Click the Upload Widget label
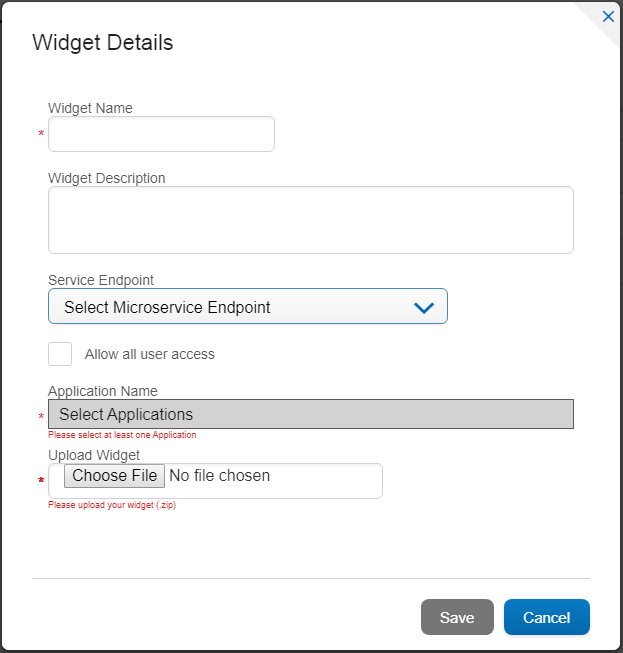Screen dimensions: 623x653 (x=94, y=455)
